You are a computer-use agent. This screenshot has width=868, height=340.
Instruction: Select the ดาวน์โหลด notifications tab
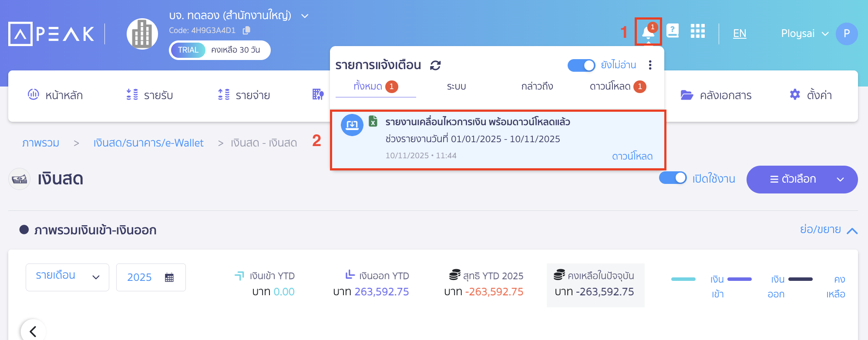coord(618,87)
